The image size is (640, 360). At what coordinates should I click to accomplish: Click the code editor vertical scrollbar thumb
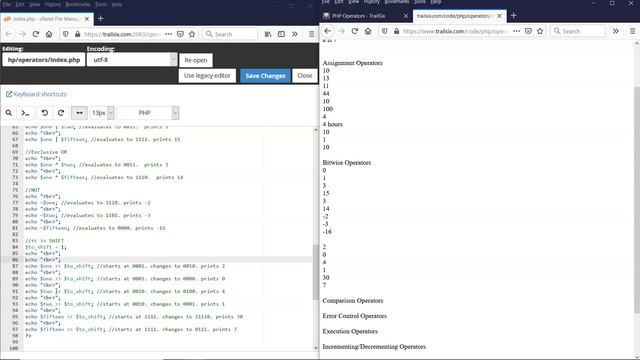click(x=316, y=272)
